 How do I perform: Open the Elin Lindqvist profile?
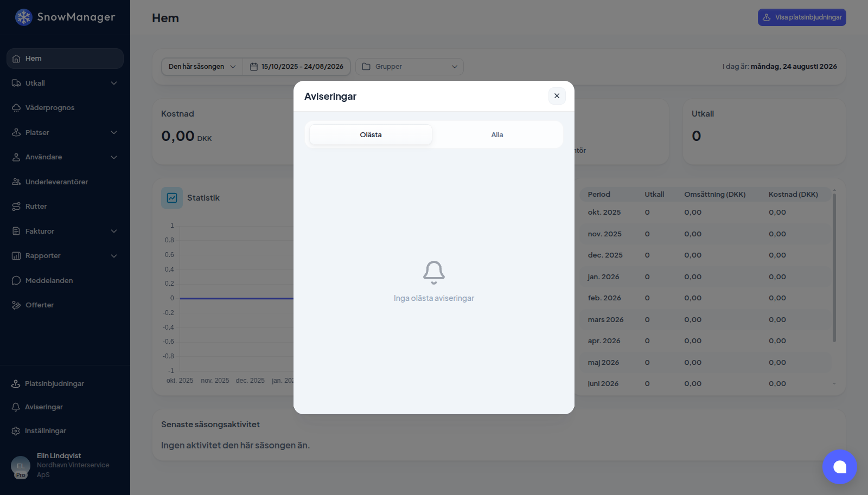(x=65, y=466)
